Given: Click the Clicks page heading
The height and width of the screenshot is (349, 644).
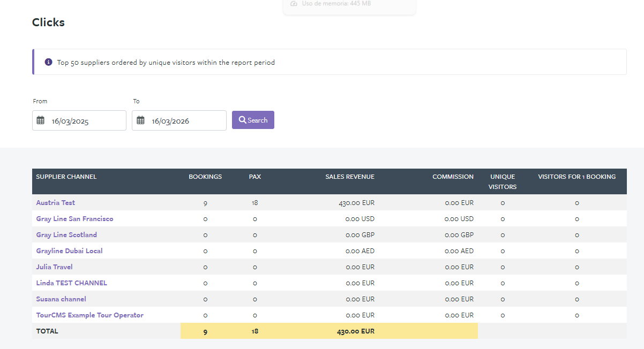Looking at the screenshot, I should 48,22.
